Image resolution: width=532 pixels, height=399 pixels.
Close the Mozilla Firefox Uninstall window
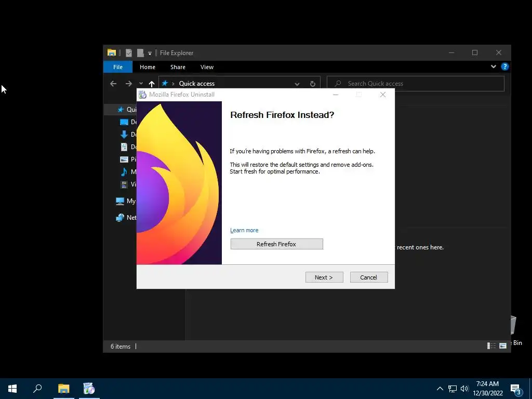click(383, 95)
